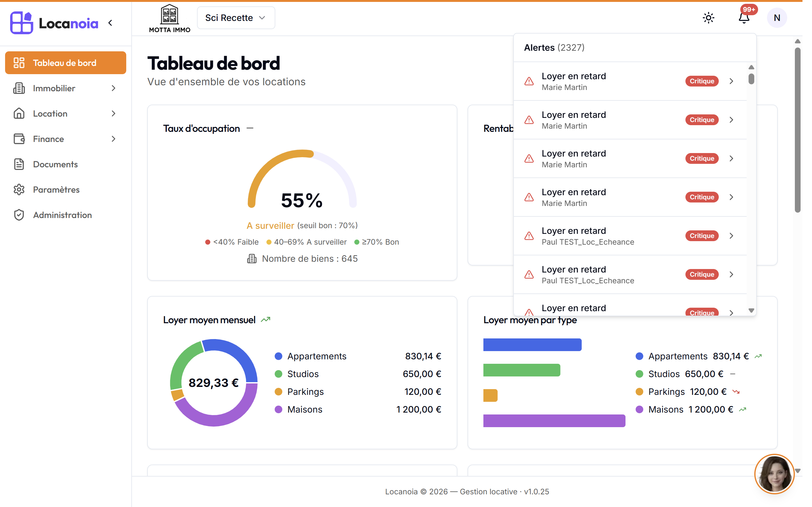Select Tableau de bord in sidebar
The image size is (812, 507).
[x=66, y=63]
